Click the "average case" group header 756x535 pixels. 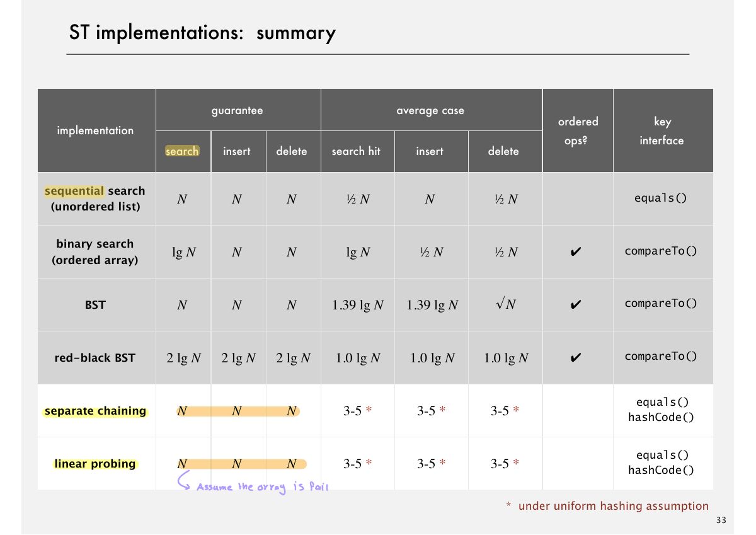pyautogui.click(x=430, y=110)
